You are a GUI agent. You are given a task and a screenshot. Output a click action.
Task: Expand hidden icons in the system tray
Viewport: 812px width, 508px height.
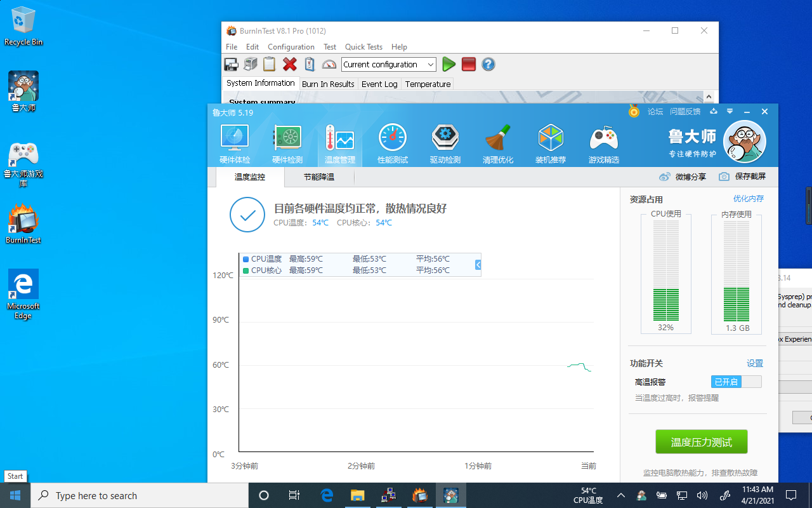620,495
